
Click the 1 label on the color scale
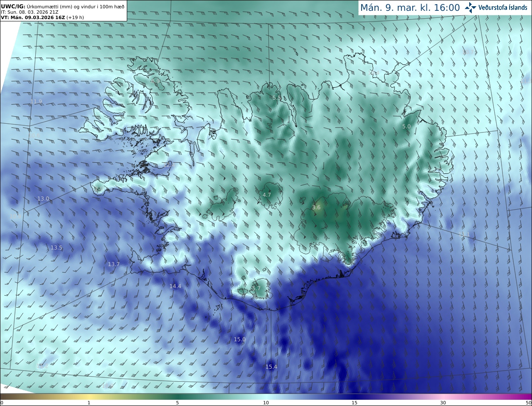89,403
